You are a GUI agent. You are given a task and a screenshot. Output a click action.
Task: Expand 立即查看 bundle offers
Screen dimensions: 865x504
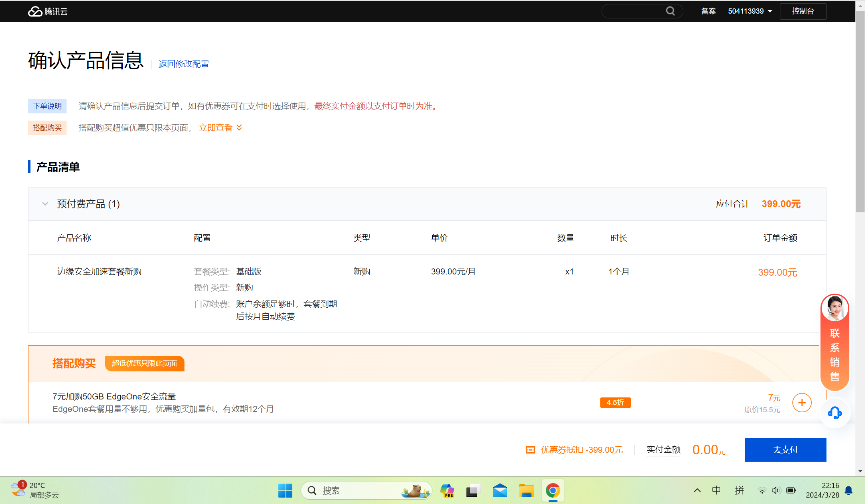(221, 128)
